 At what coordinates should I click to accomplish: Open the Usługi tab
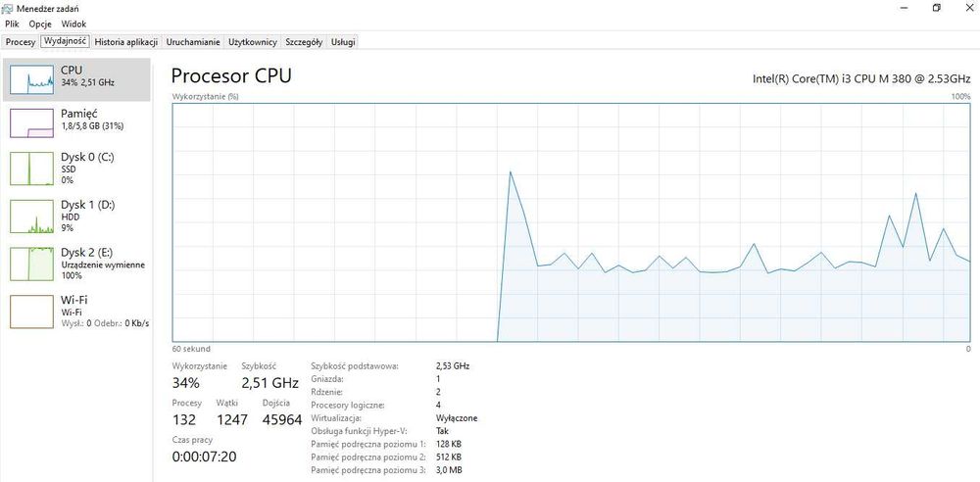pyautogui.click(x=343, y=42)
